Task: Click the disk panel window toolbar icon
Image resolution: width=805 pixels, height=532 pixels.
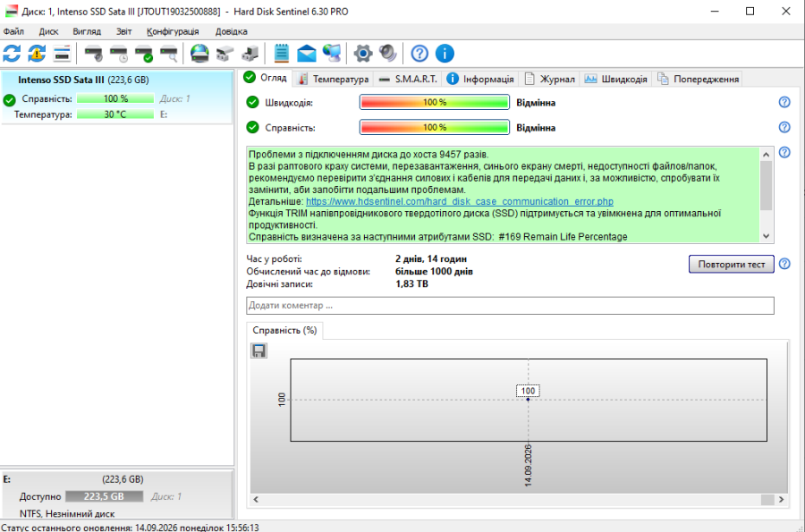Action: tap(62, 54)
